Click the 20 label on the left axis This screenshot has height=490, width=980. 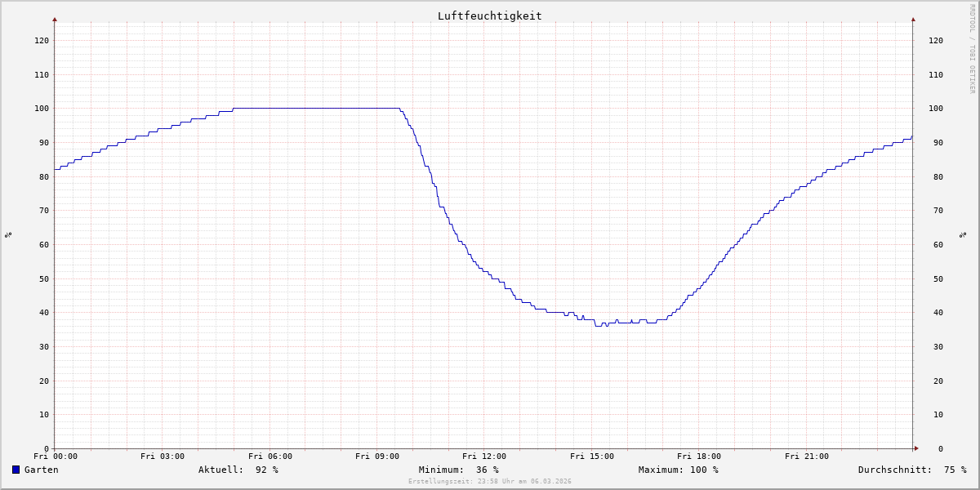pos(44,381)
